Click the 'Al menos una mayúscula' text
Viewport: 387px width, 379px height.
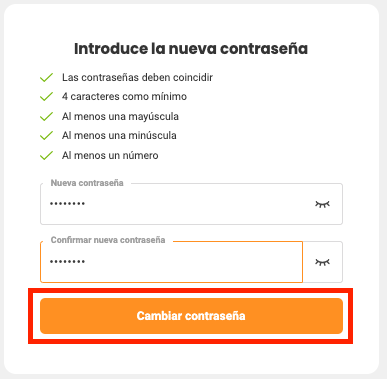(120, 116)
